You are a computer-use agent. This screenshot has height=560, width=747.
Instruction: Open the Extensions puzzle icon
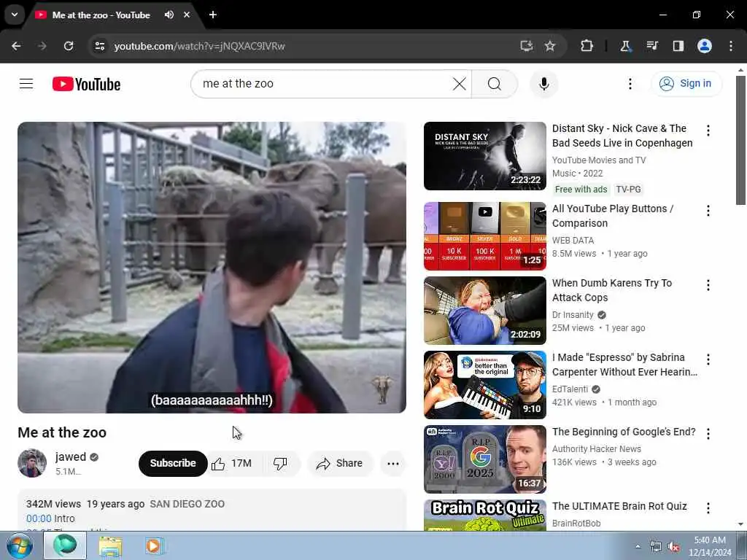point(587,46)
